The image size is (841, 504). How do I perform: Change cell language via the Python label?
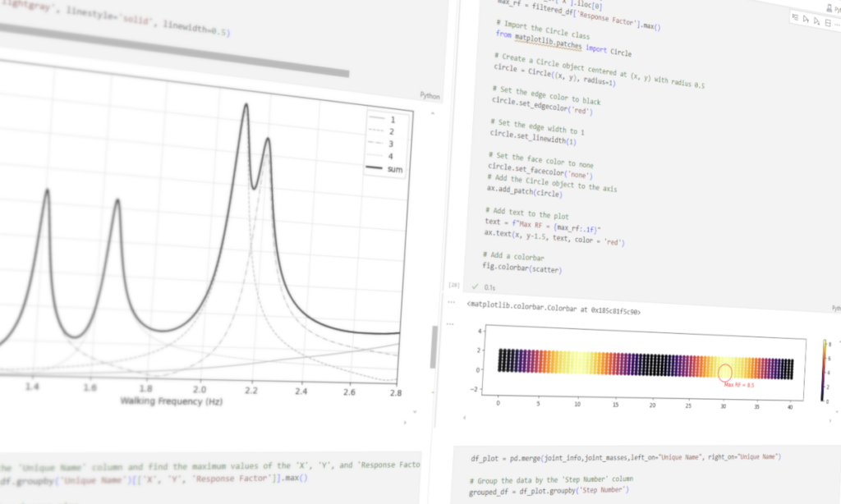click(430, 96)
